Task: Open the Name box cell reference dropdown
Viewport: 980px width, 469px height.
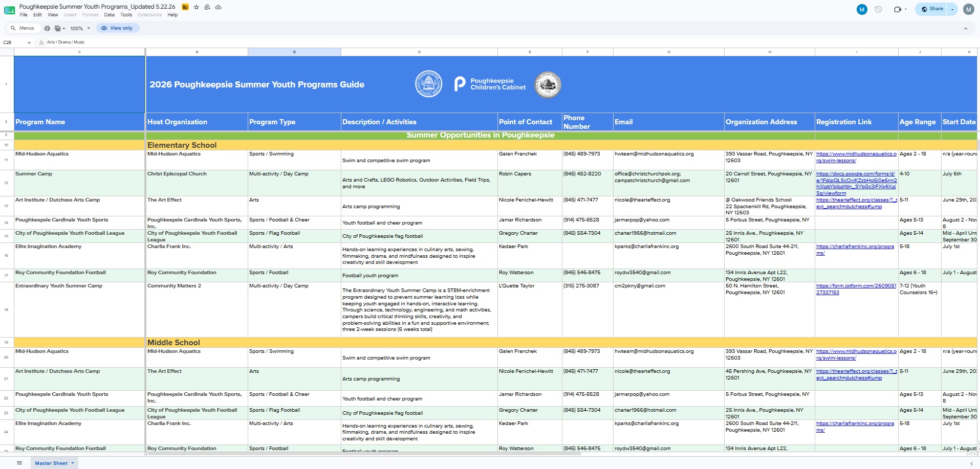Action: [x=29, y=42]
